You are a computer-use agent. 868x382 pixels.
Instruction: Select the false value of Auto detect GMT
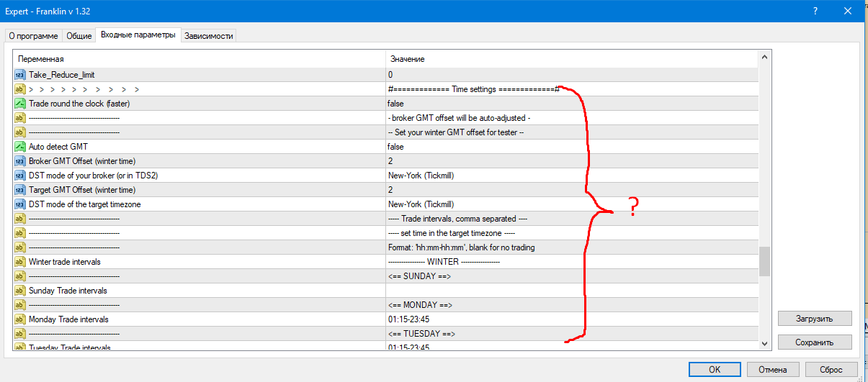(x=395, y=147)
